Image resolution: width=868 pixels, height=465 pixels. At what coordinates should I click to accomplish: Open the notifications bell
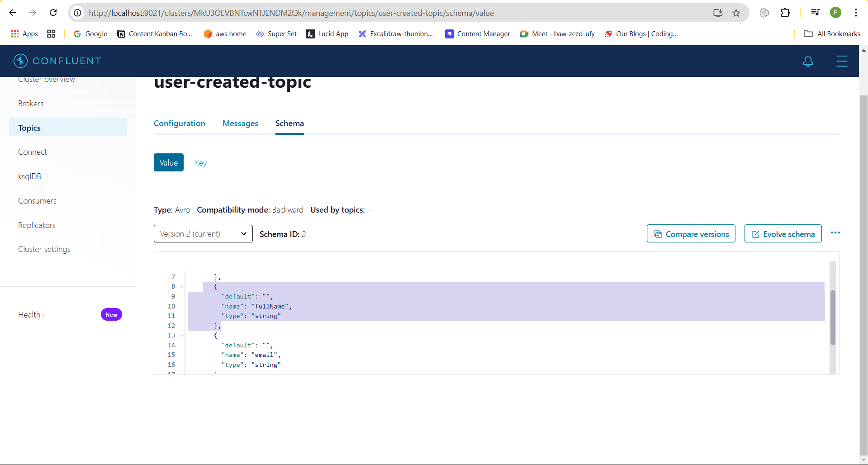click(808, 61)
